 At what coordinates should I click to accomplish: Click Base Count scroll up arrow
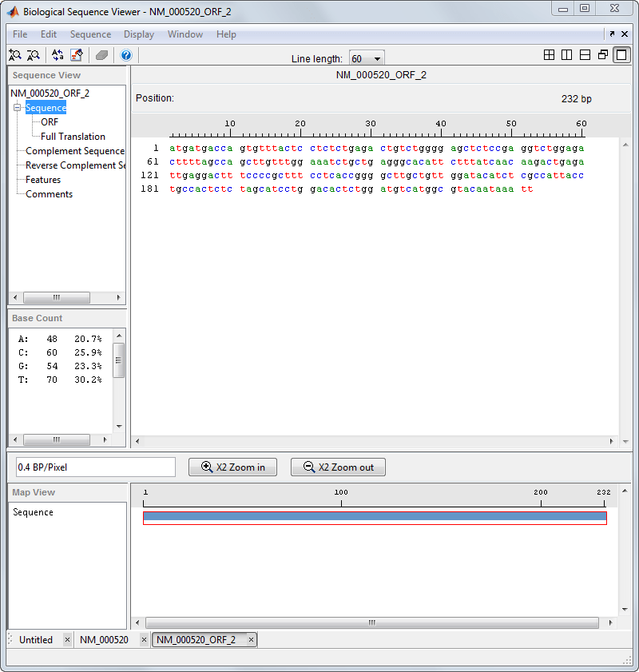(x=119, y=336)
